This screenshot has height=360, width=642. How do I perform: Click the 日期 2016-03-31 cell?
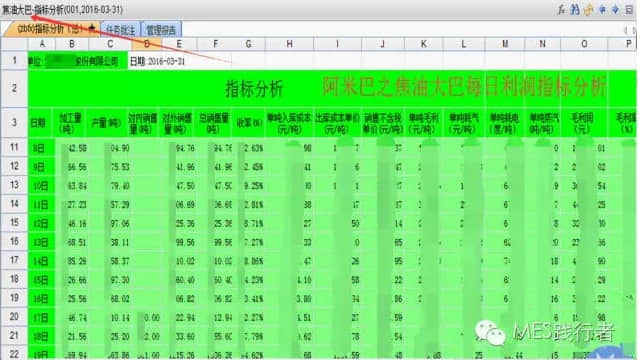pyautogui.click(x=179, y=61)
